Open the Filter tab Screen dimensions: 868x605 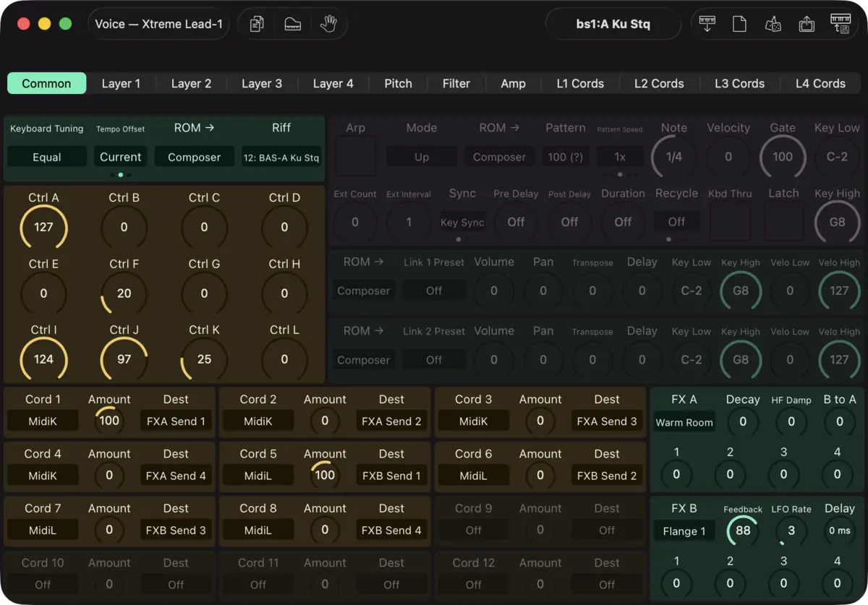coord(456,83)
